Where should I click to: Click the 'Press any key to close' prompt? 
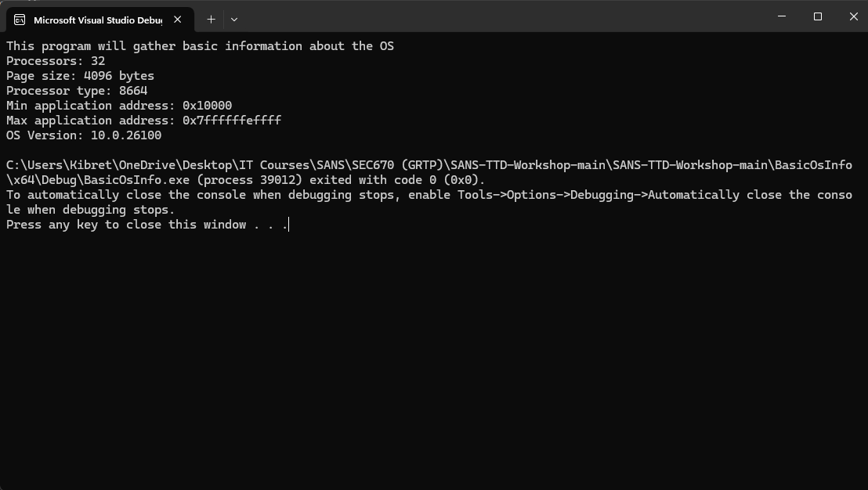click(147, 225)
